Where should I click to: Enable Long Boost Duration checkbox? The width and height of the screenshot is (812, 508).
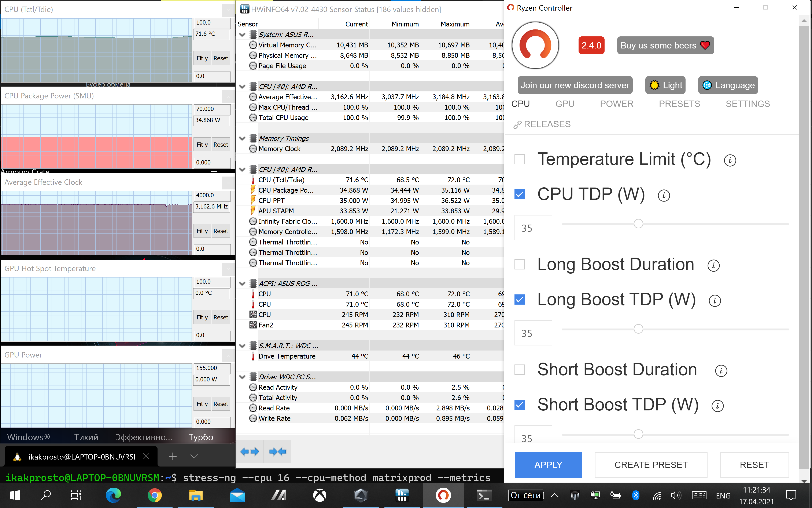point(519,264)
